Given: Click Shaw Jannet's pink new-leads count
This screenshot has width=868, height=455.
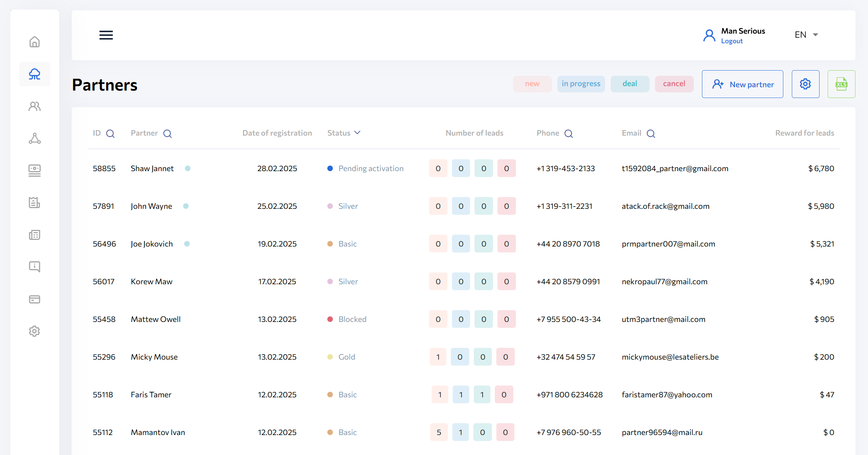Looking at the screenshot, I should coord(438,169).
